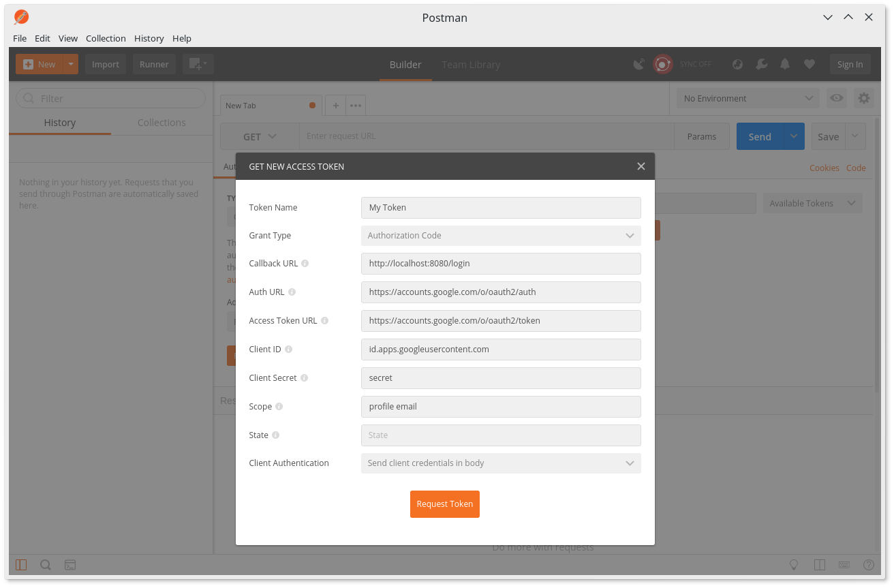
Task: Click the Save button
Action: point(829,136)
